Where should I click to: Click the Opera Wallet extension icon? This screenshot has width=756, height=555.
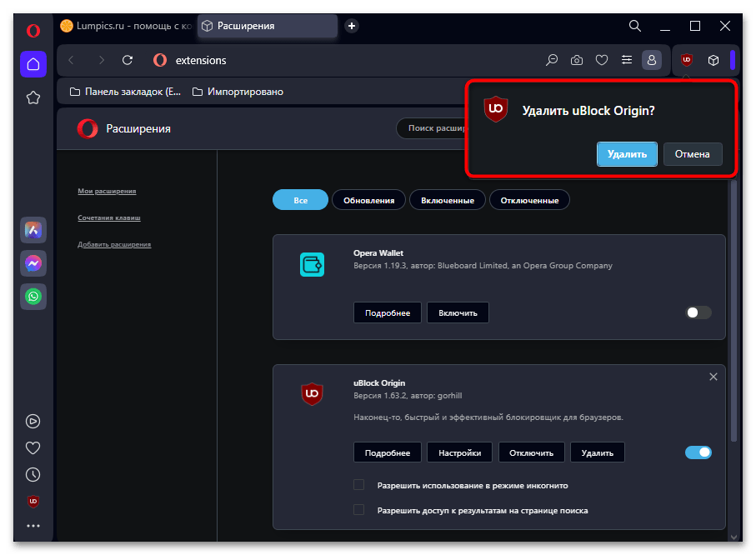pos(312,265)
